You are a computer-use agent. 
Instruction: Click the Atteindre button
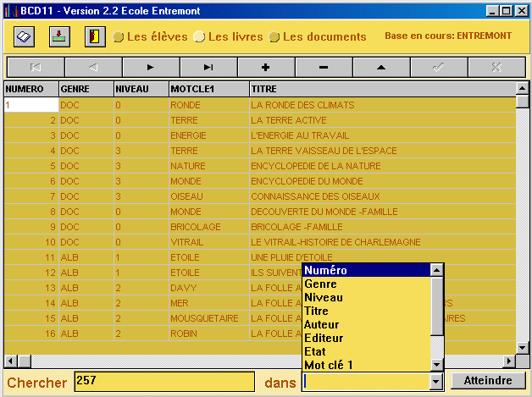(x=488, y=381)
